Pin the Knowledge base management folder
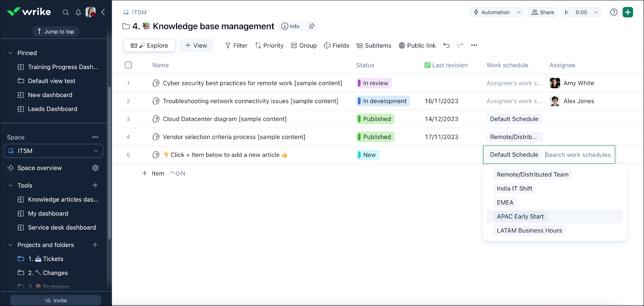 click(312, 26)
